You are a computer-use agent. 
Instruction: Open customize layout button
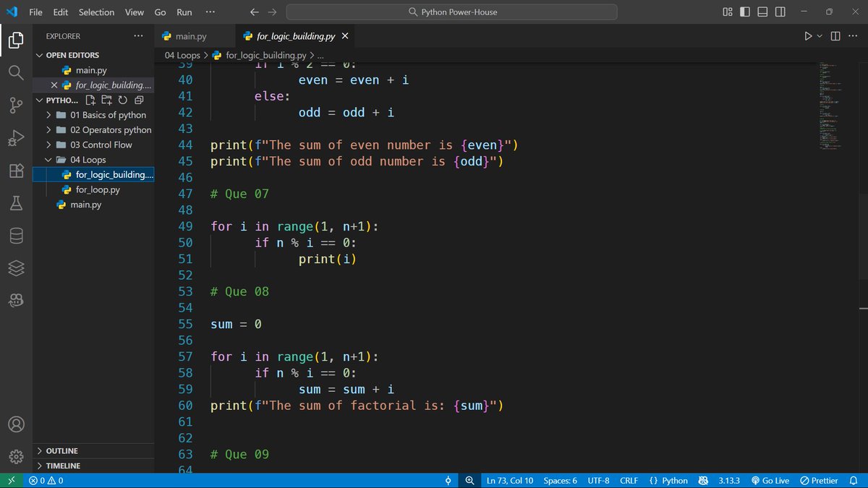(728, 12)
